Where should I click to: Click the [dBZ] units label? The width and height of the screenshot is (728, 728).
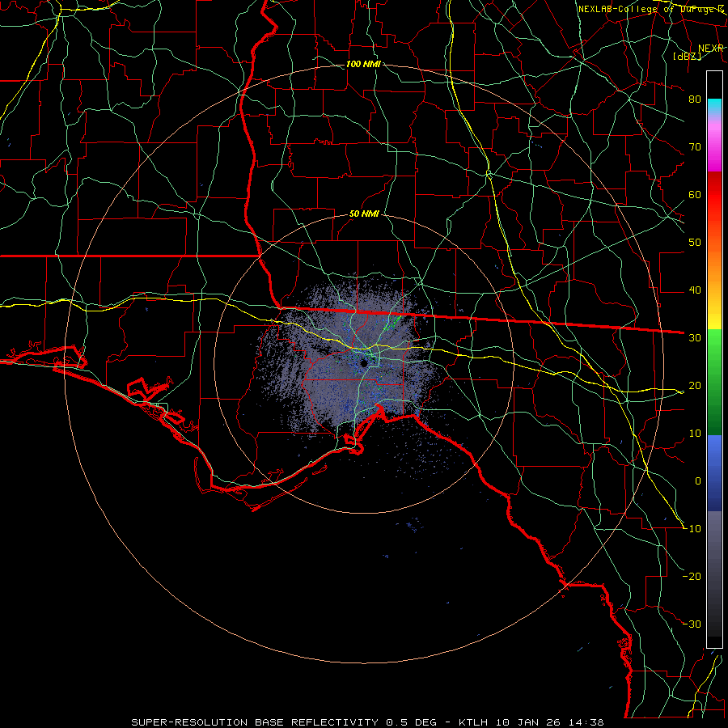click(x=687, y=56)
